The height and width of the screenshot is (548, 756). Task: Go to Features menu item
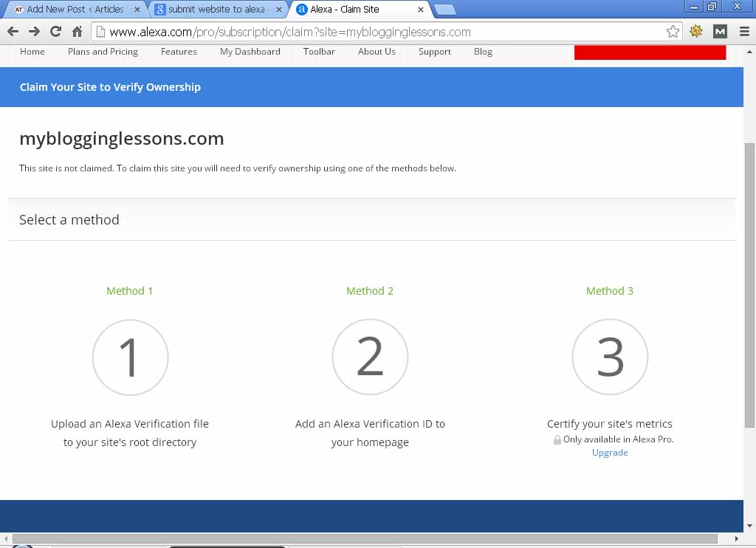(179, 52)
